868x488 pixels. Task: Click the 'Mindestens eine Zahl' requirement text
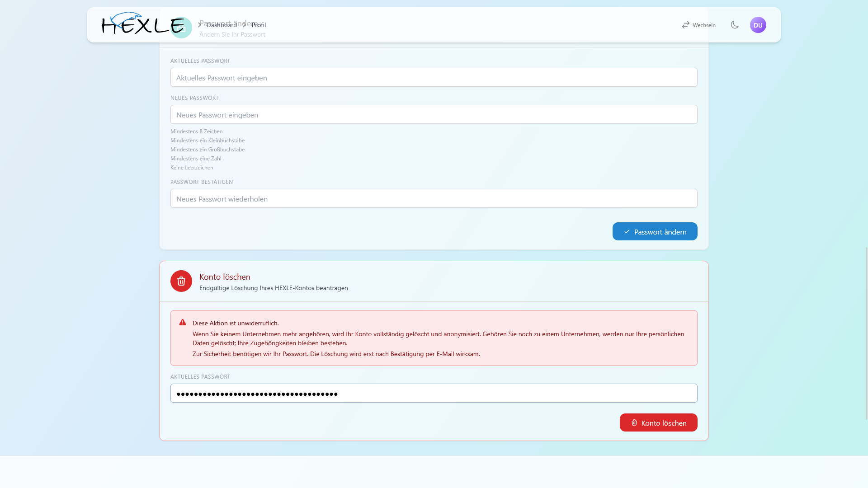[196, 159]
